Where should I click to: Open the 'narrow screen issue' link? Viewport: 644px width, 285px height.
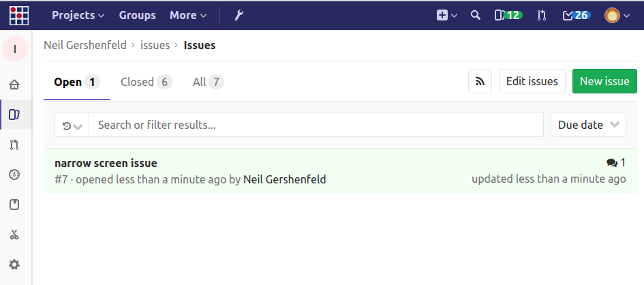coord(106,163)
